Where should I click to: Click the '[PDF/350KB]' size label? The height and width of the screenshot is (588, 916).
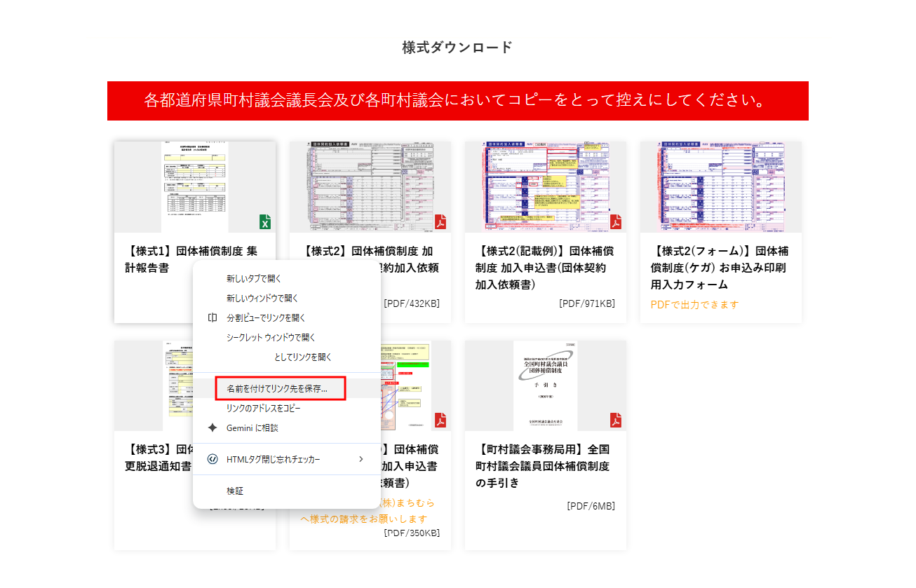[x=412, y=533]
